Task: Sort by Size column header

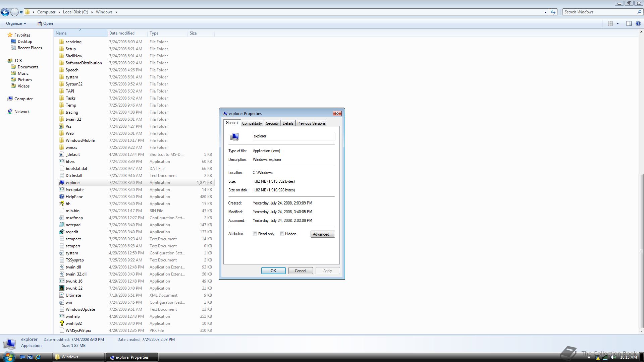Action: click(201, 33)
